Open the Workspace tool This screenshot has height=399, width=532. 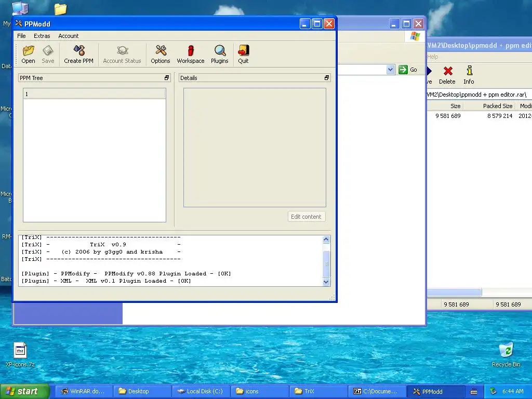[x=191, y=54]
